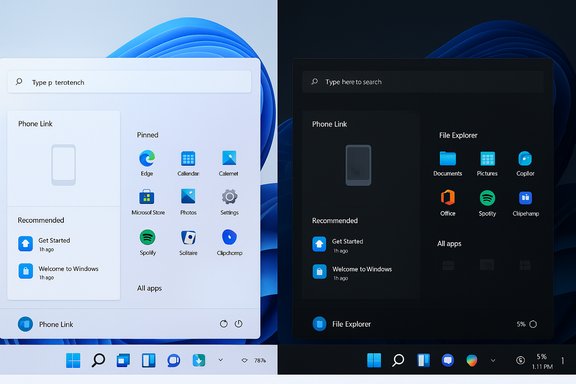
Task: Click the power button in light Start menu
Action: pyautogui.click(x=238, y=324)
